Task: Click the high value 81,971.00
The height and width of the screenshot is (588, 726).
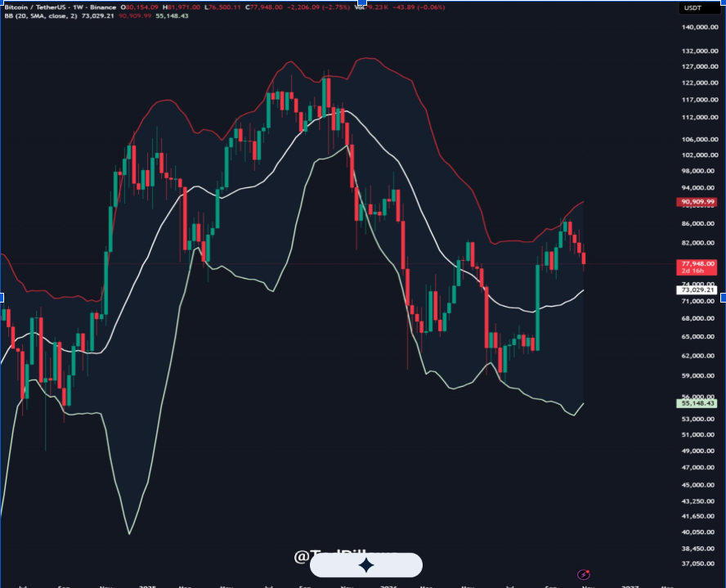Action: click(x=184, y=7)
